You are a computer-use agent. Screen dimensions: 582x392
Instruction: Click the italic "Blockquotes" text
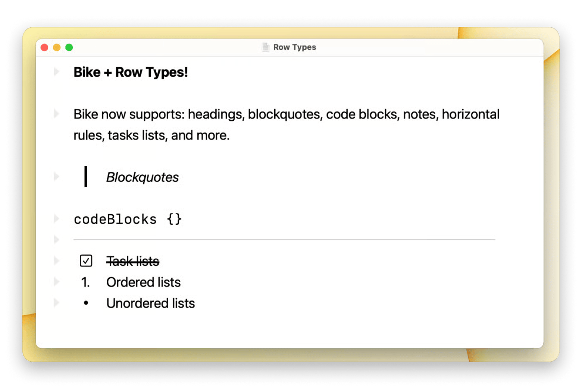coord(143,177)
